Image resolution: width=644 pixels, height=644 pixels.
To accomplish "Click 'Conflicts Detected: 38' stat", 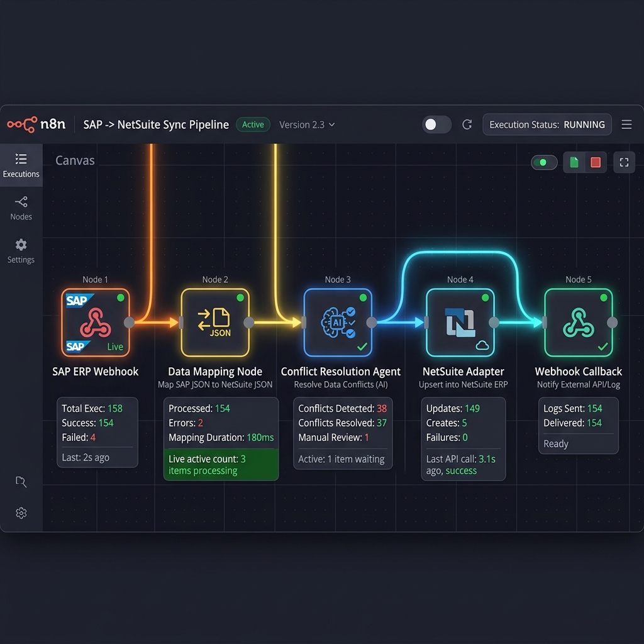I will coord(343,408).
